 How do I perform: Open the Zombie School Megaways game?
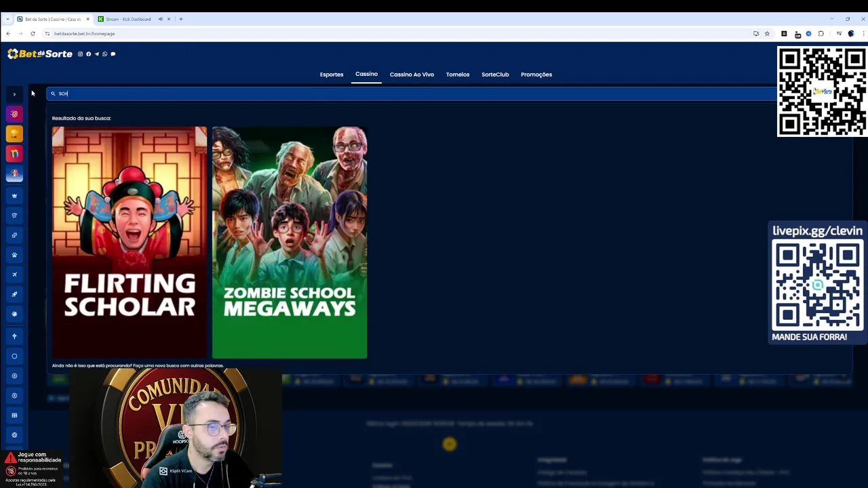pos(290,242)
